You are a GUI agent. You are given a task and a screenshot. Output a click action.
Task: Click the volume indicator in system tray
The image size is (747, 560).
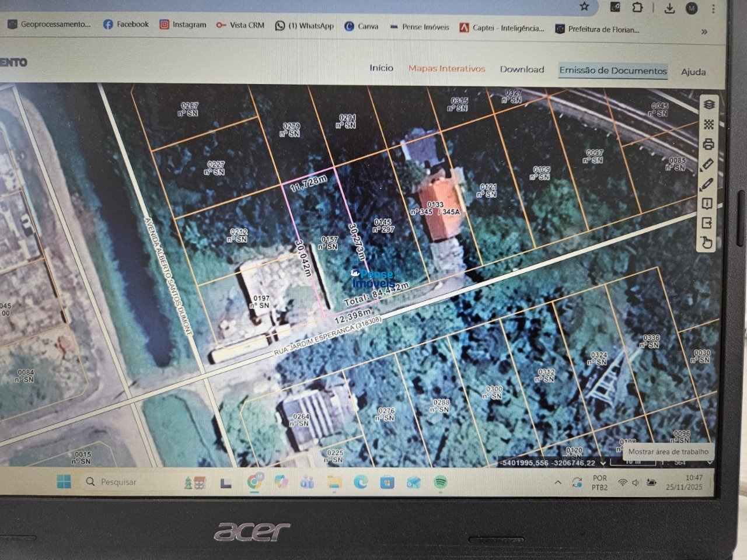point(636,483)
